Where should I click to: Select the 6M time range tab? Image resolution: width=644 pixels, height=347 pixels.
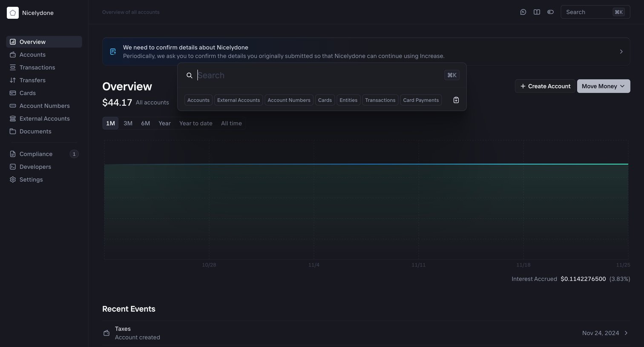pyautogui.click(x=146, y=123)
